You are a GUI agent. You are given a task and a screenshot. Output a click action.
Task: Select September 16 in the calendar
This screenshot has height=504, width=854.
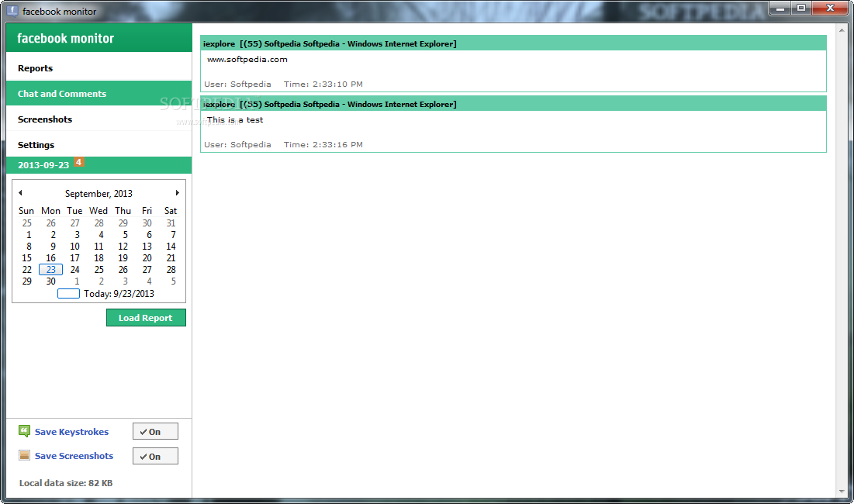50,258
